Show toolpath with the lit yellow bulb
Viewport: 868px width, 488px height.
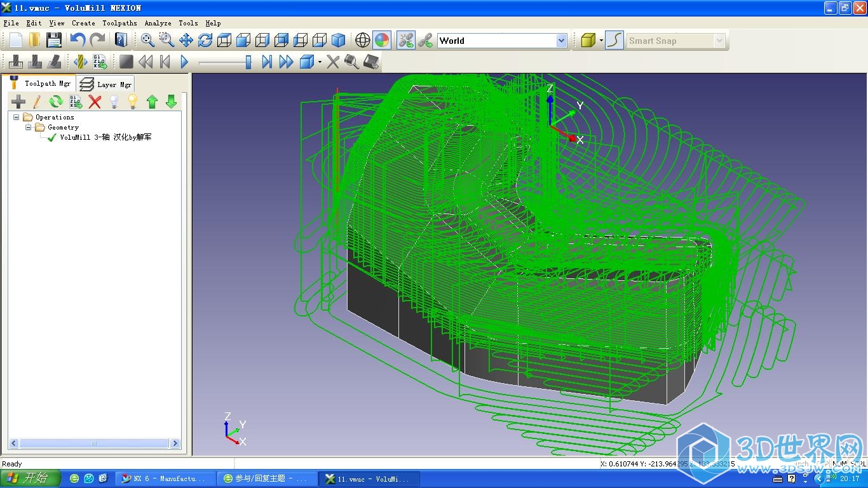(132, 101)
